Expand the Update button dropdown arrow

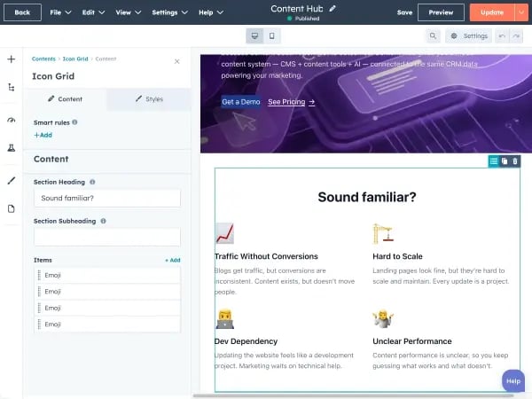[x=521, y=12]
